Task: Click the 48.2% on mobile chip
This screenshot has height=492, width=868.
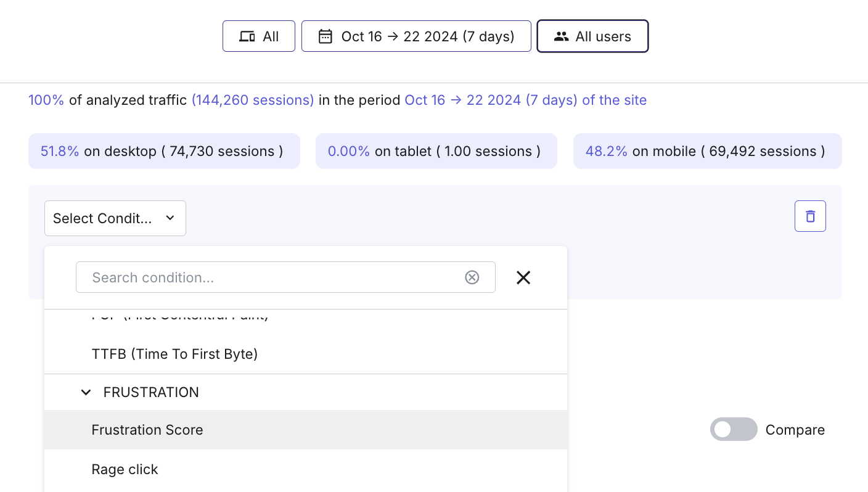Action: [708, 151]
